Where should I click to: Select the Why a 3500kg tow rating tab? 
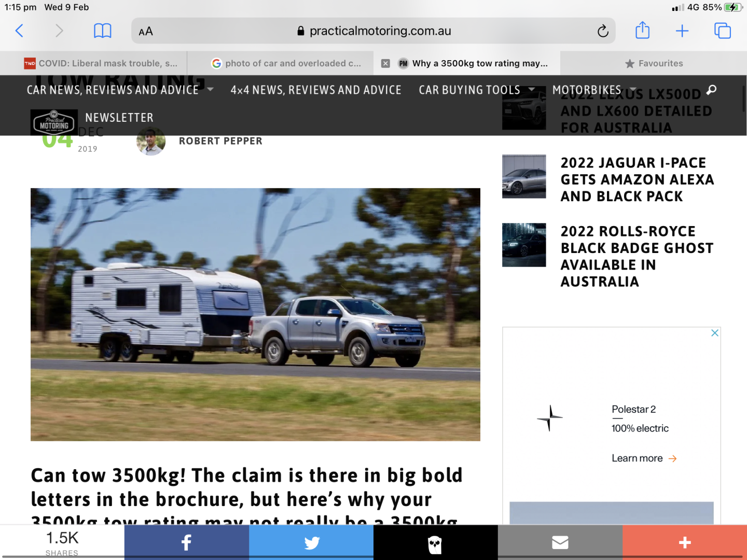[467, 63]
